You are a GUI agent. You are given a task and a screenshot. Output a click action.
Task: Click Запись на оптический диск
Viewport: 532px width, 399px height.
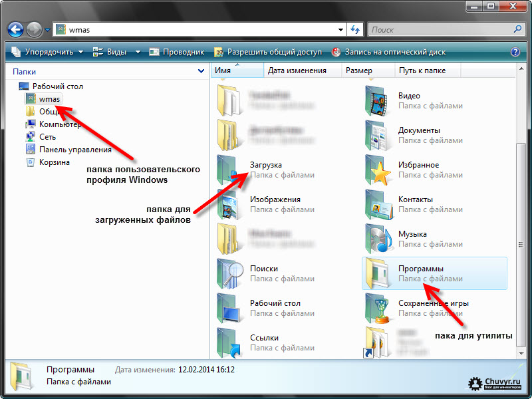[x=389, y=52]
